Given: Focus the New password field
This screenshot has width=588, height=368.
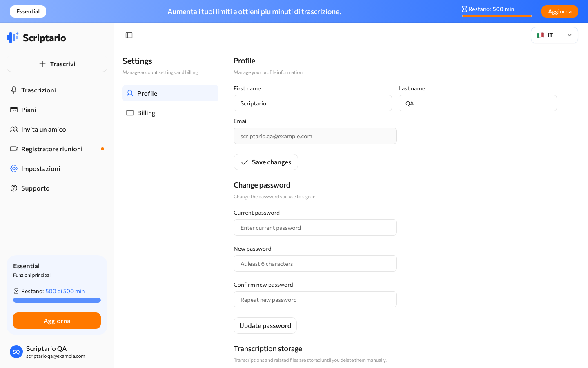Looking at the screenshot, I should [315, 263].
